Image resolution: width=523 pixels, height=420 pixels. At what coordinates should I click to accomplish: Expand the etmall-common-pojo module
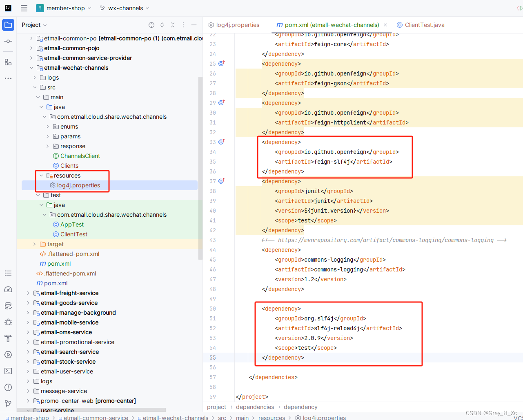click(31, 48)
